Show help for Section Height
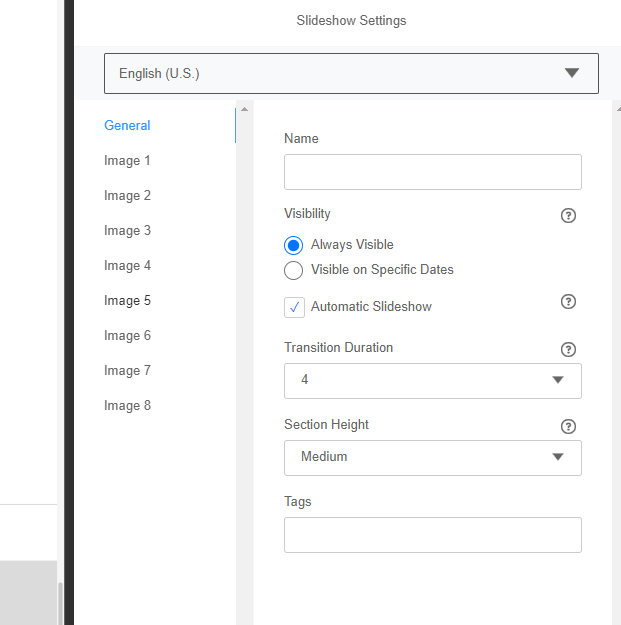621x625 pixels. click(568, 426)
